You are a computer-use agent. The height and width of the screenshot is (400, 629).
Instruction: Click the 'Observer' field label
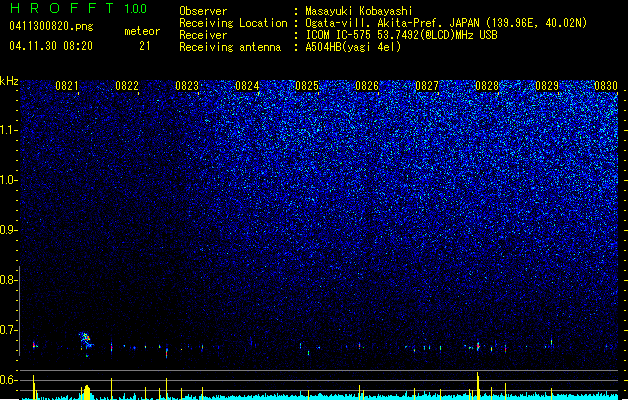tap(203, 11)
